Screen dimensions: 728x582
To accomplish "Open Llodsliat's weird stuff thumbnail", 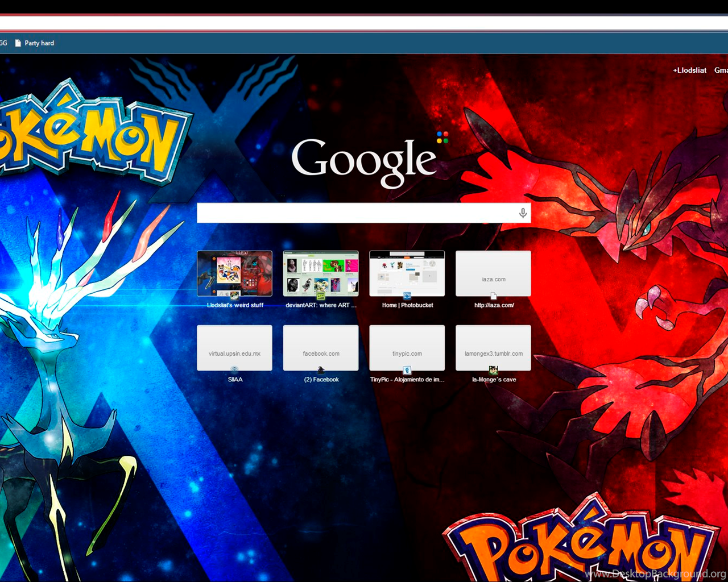I will pos(234,273).
